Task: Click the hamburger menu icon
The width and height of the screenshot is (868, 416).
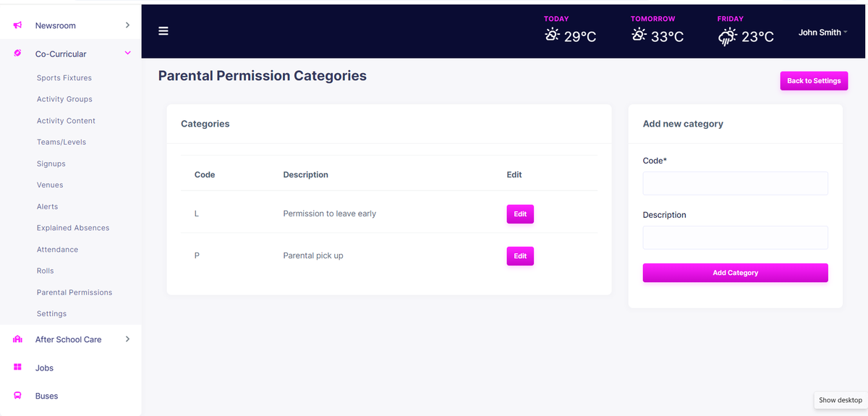Action: [163, 31]
